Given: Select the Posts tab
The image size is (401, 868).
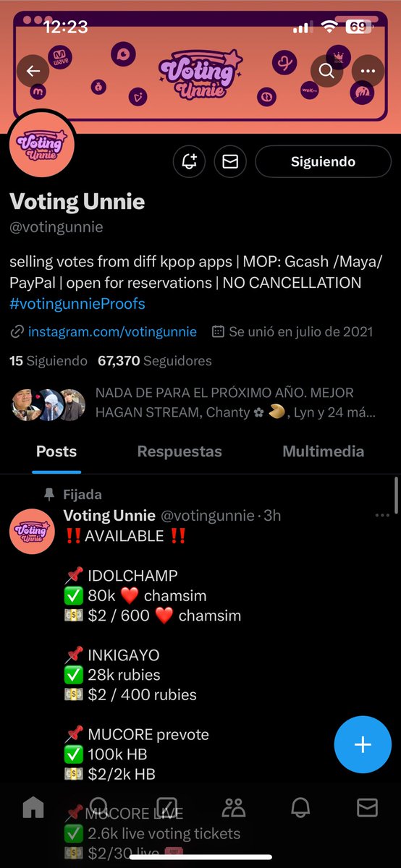Looking at the screenshot, I should (x=56, y=451).
